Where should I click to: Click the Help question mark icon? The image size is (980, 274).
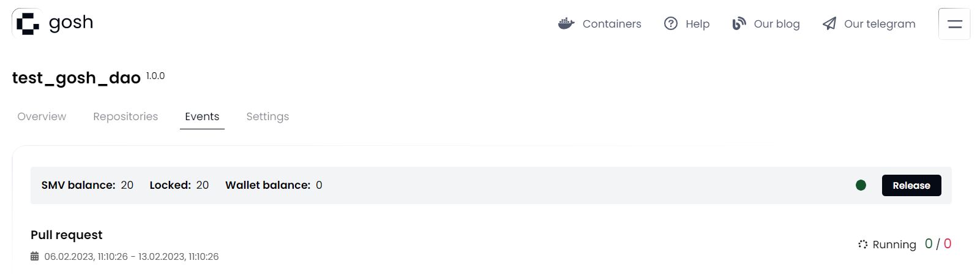click(x=671, y=24)
